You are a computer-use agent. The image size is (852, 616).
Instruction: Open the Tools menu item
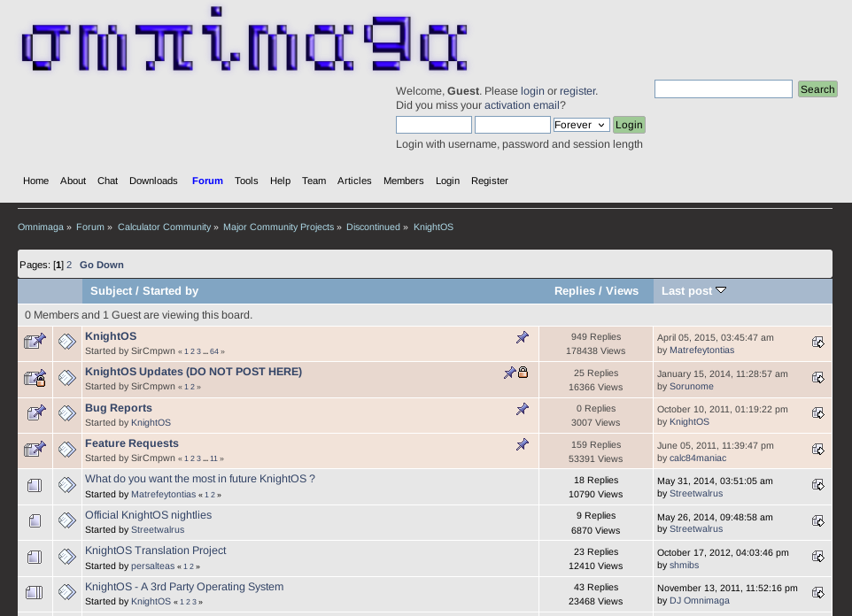click(246, 181)
